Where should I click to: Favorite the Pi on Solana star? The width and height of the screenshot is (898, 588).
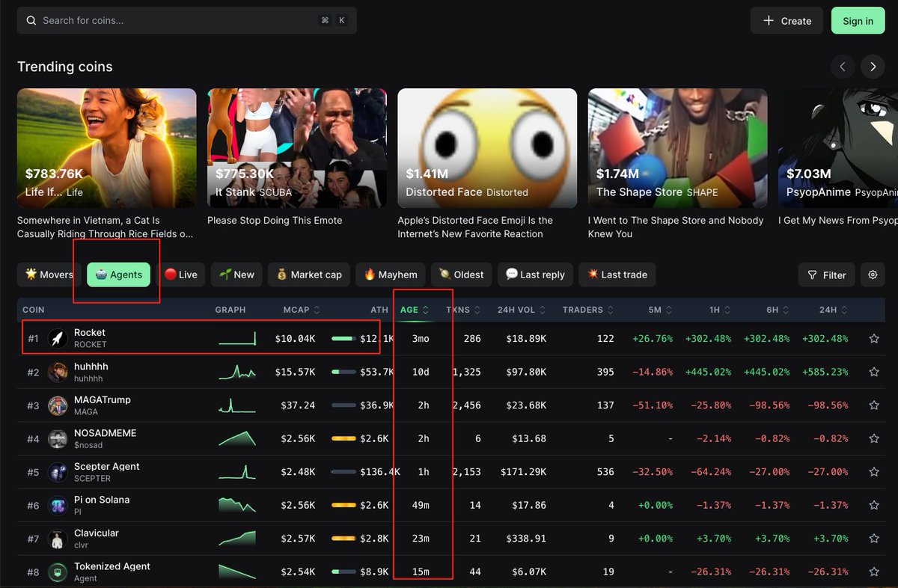coord(874,506)
